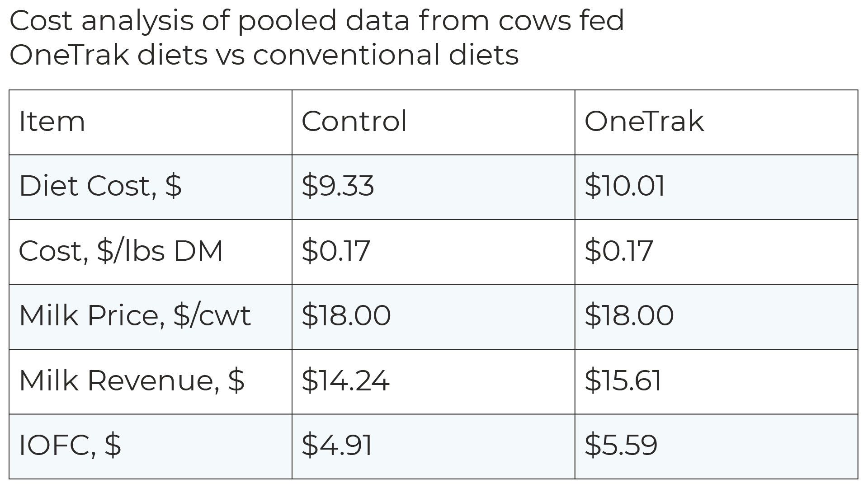Screen dimensions: 868x488
Task: Click the $18.00 value in Control column
Action: point(346,315)
